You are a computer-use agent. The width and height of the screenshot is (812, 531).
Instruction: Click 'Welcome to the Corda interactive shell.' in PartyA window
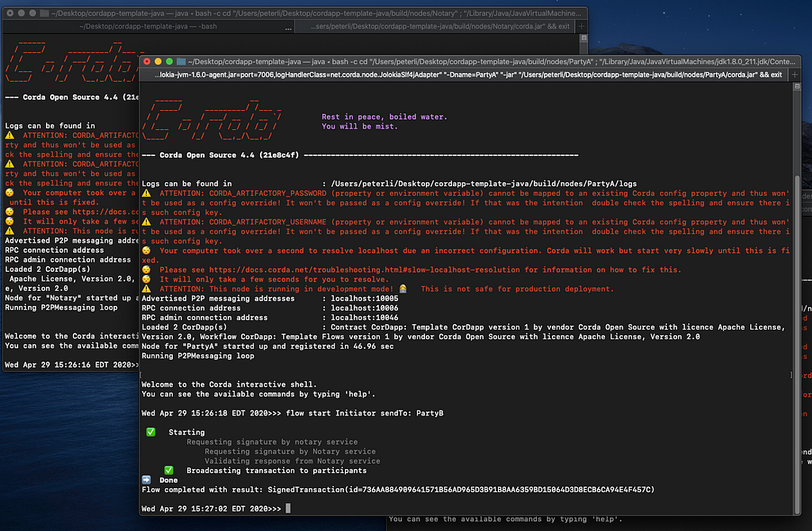pyautogui.click(x=229, y=384)
